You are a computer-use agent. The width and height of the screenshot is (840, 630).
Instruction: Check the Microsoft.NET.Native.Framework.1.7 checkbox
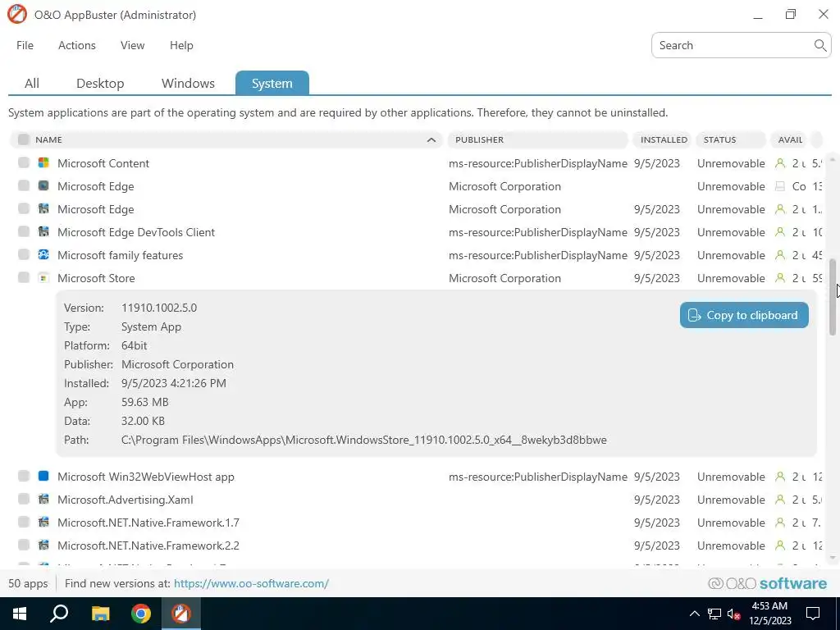(x=23, y=522)
